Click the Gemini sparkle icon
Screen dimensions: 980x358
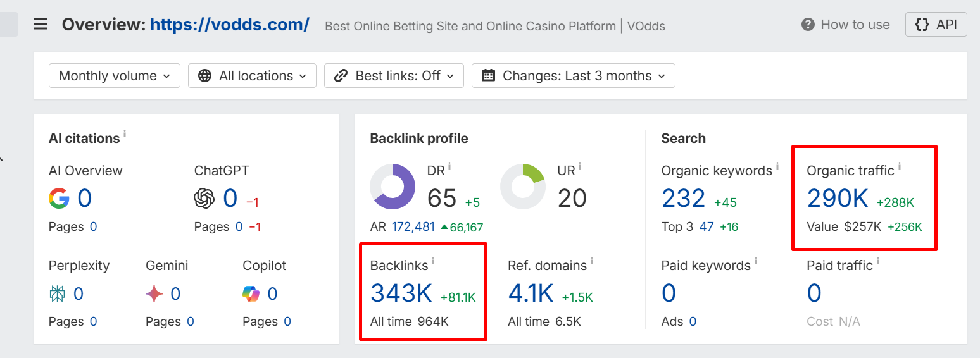coord(154,293)
